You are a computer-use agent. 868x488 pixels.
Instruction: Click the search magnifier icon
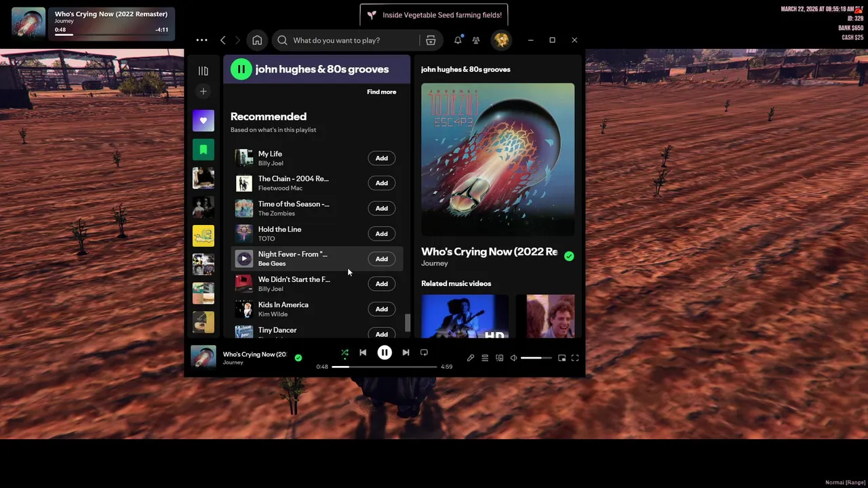(283, 40)
